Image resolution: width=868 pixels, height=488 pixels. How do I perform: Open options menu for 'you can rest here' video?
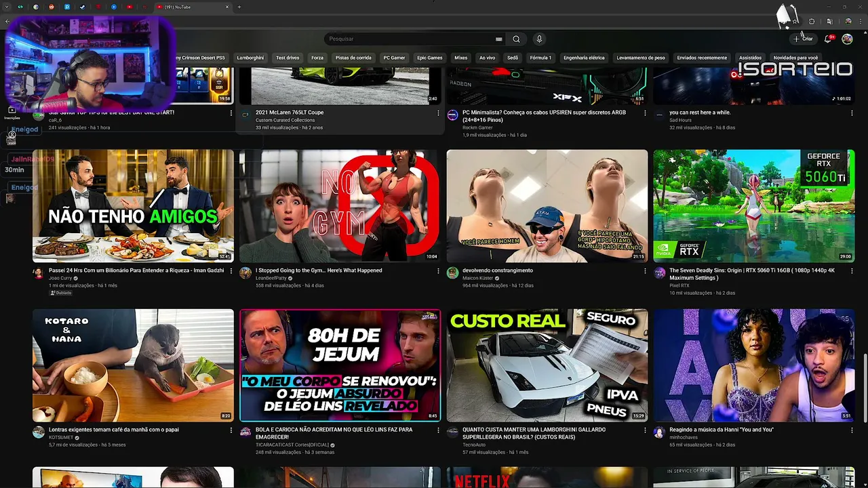click(x=852, y=113)
